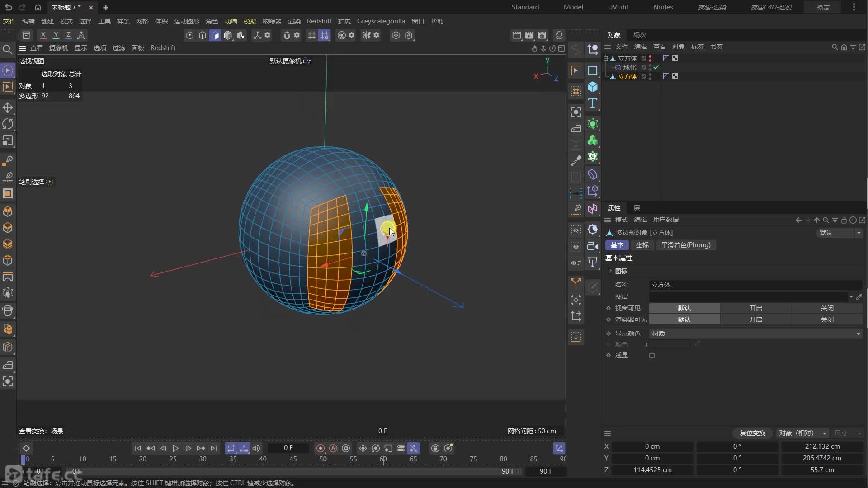Expand the 颜色 chevron
The image size is (868, 488).
[646, 344]
